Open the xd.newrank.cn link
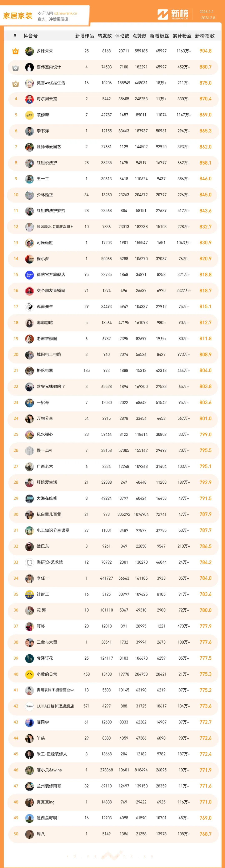 pos(65,14)
